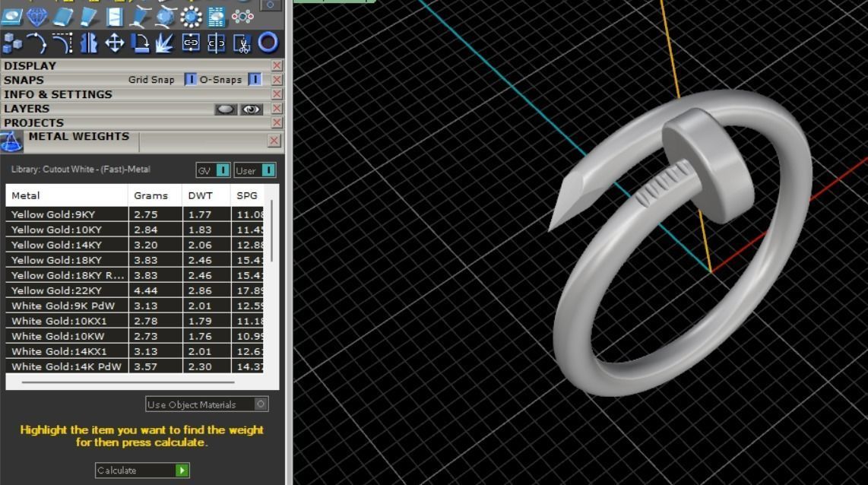
Task: Select the blue ring torus tool
Action: pyautogui.click(x=268, y=43)
